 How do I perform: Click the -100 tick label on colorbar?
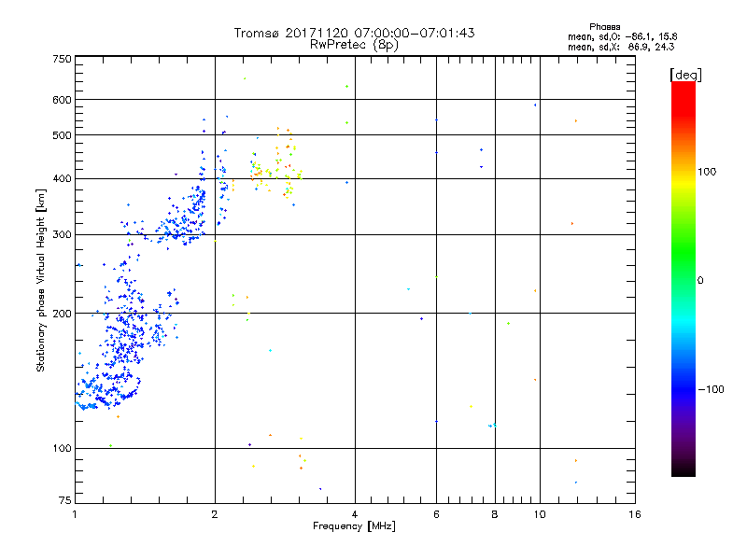tap(714, 389)
